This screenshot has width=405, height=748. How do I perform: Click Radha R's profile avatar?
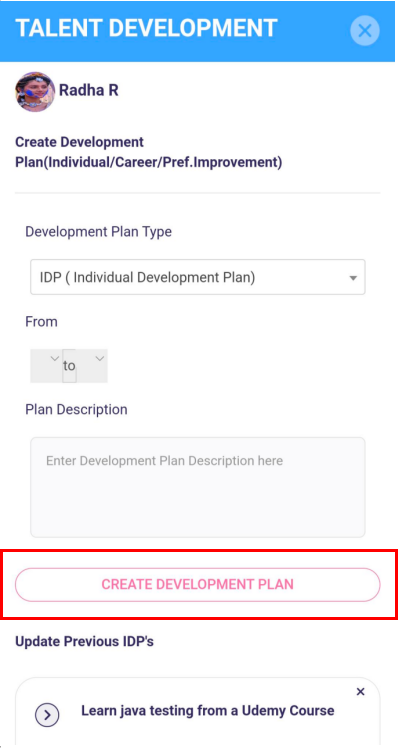pos(35,92)
